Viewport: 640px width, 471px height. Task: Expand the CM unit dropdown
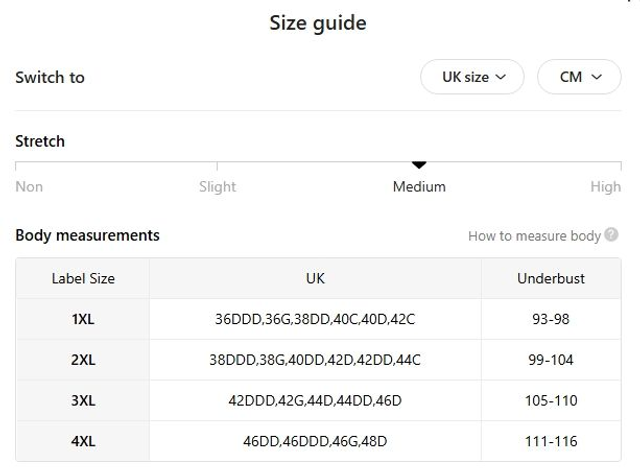pos(579,77)
